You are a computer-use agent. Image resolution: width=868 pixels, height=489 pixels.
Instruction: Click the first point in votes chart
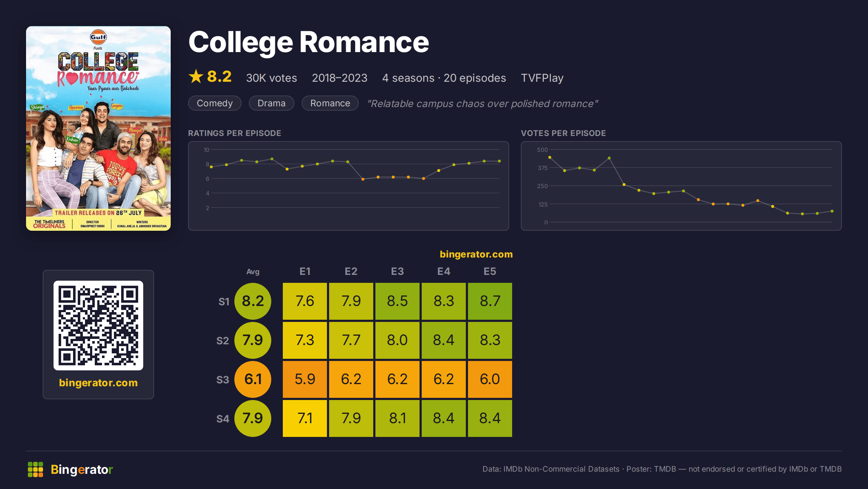pyautogui.click(x=550, y=157)
